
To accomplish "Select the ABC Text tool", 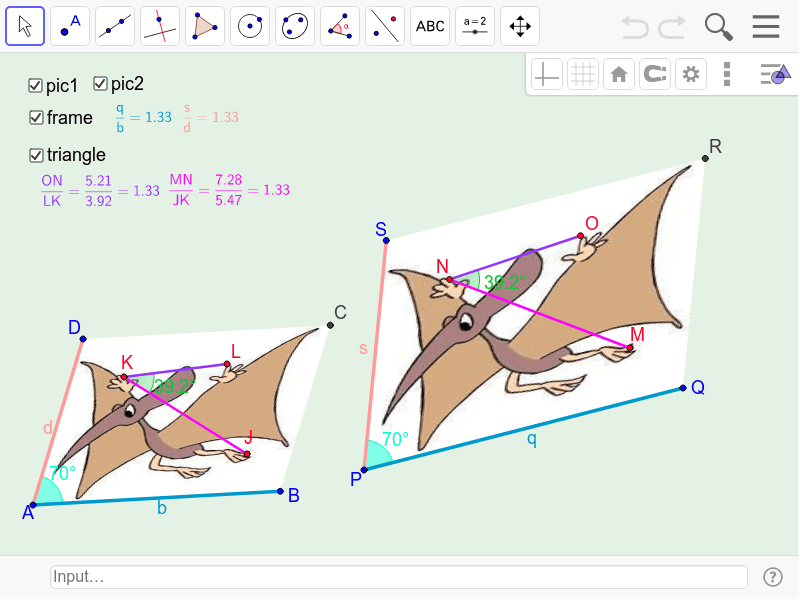I will pos(430,26).
